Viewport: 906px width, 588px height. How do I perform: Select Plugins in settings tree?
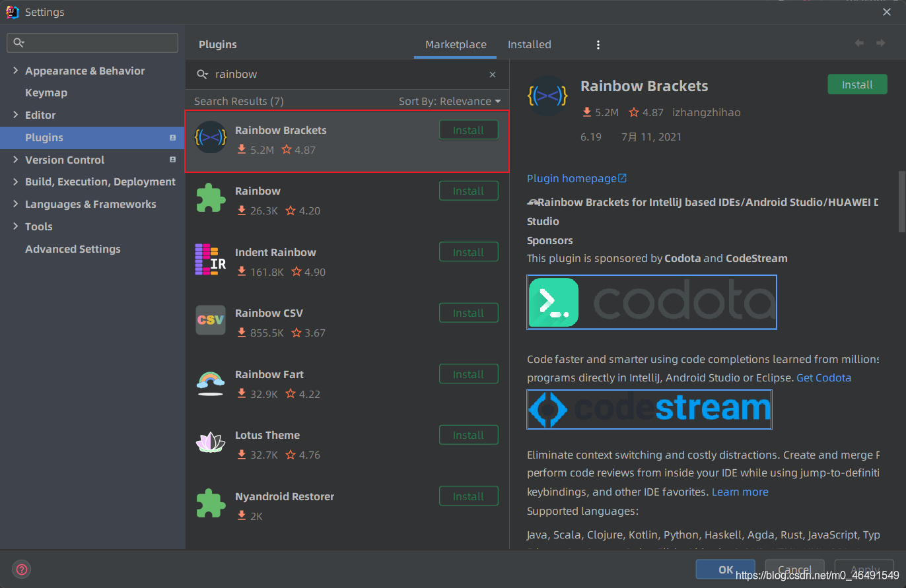tap(92, 137)
